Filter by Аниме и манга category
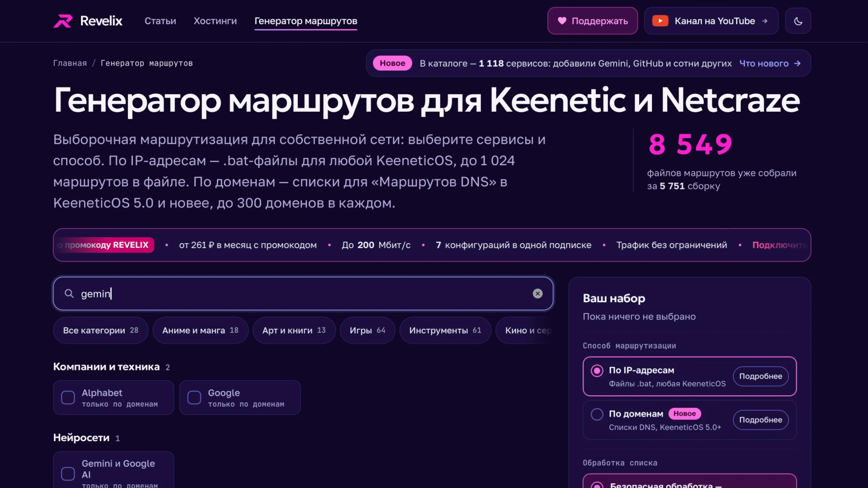This screenshot has width=868, height=488. (200, 330)
